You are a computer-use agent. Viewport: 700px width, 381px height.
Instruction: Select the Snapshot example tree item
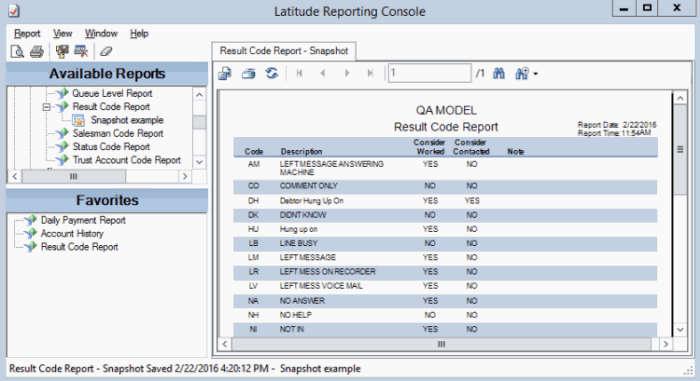[127, 120]
